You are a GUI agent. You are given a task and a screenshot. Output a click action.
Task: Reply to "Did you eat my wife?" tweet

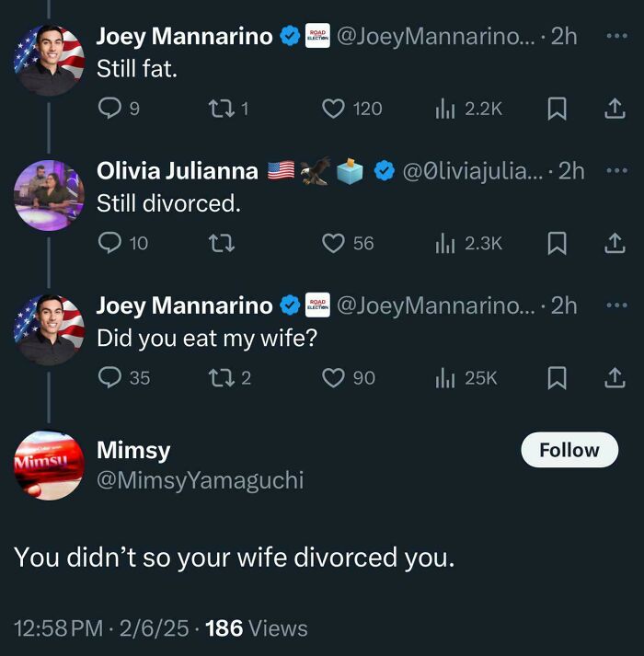[109, 377]
